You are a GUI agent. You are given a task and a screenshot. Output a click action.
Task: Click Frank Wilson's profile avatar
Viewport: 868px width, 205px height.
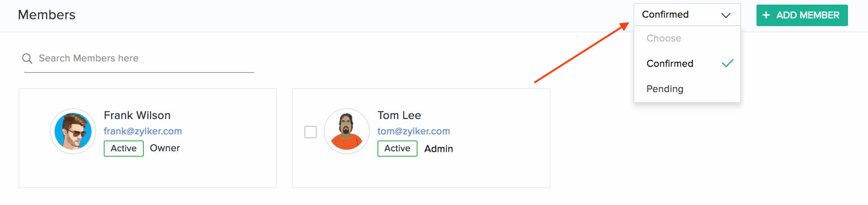coord(73,131)
